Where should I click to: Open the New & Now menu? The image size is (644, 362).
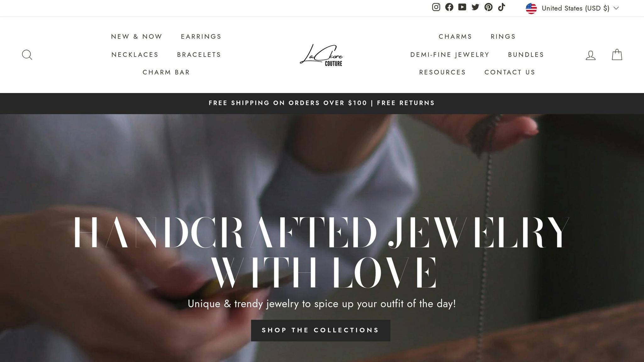tap(136, 36)
